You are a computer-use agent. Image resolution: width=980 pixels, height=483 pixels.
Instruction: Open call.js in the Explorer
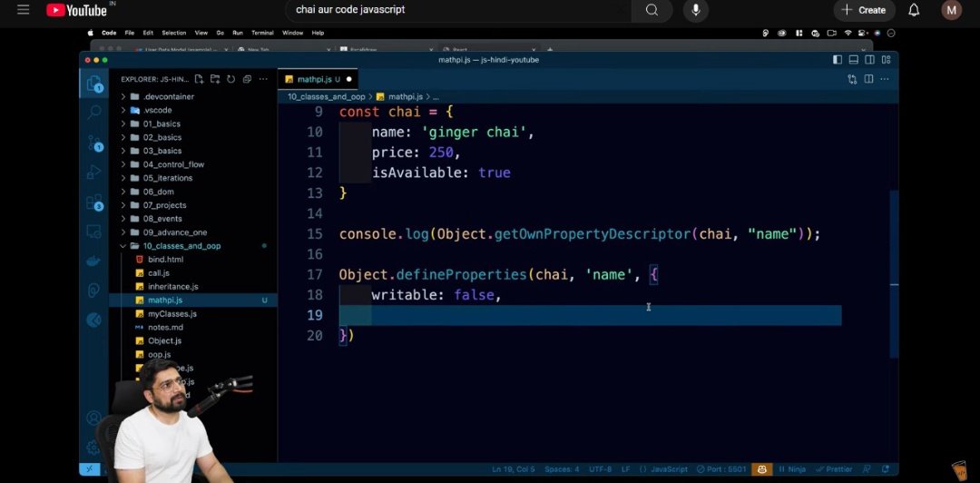pyautogui.click(x=192, y=272)
